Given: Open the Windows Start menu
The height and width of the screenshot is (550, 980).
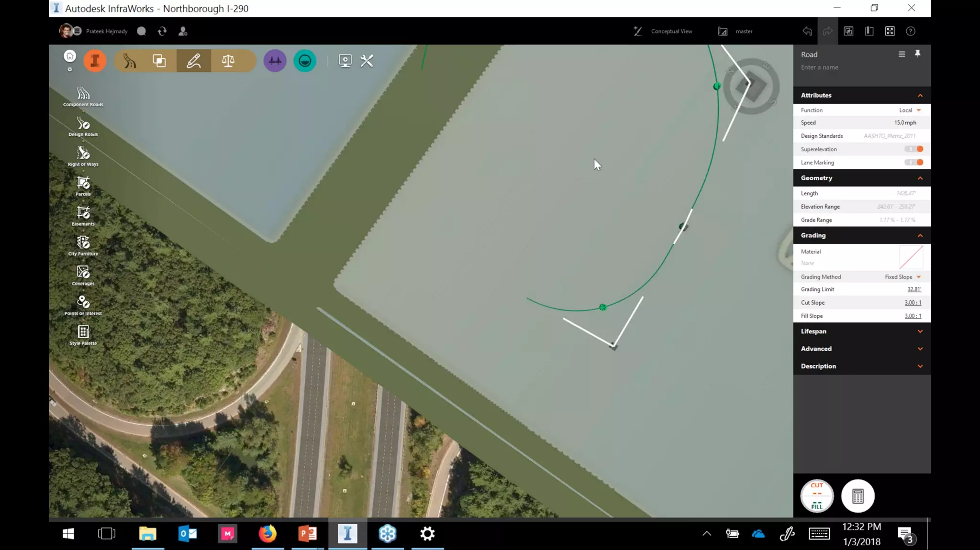Looking at the screenshot, I should coord(68,534).
